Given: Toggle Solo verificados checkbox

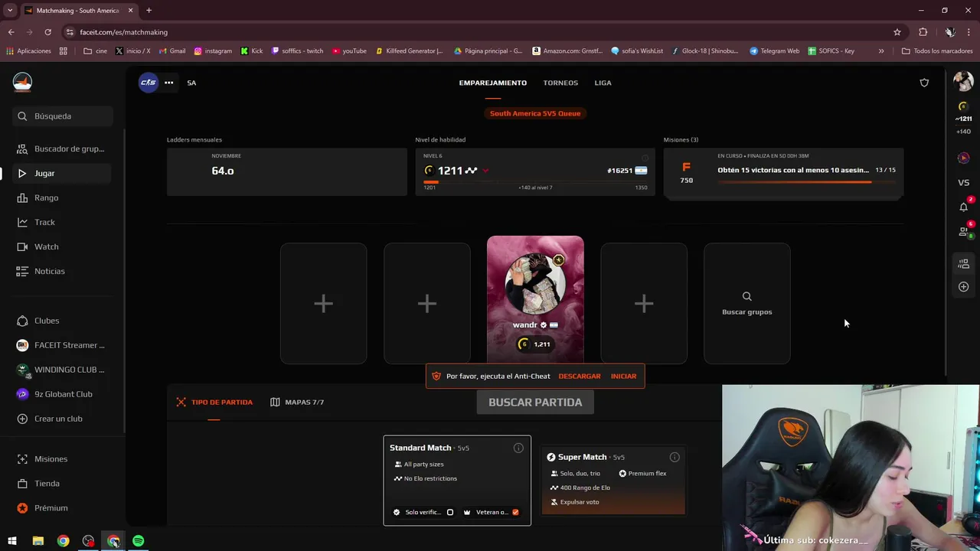Looking at the screenshot, I should (450, 512).
